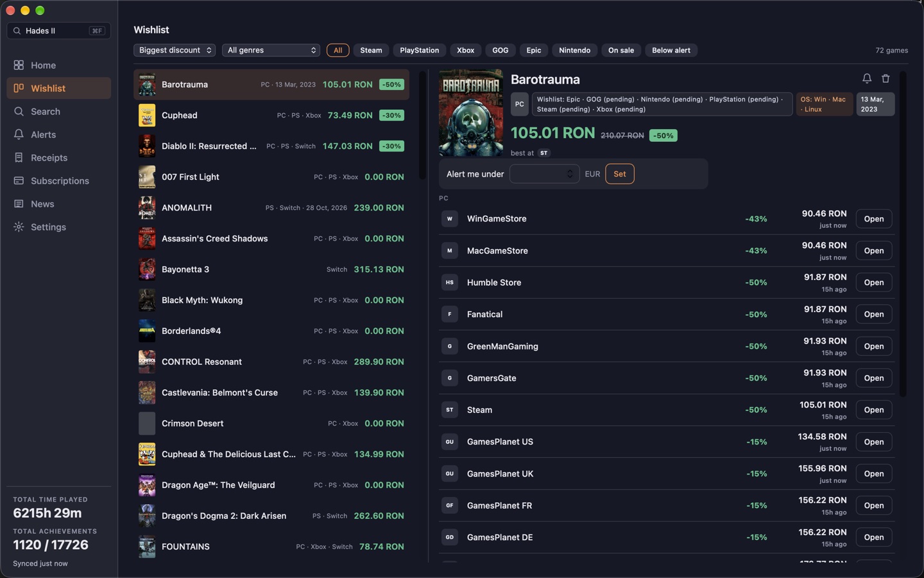Click the GamesPlanet FR badge icon
Image resolution: width=924 pixels, height=578 pixels.
pyautogui.click(x=450, y=505)
